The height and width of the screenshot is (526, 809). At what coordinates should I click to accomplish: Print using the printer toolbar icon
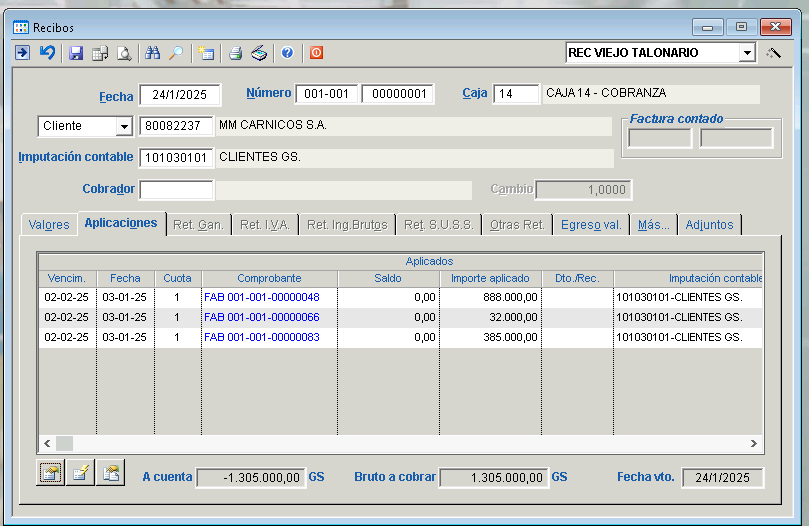coord(235,53)
